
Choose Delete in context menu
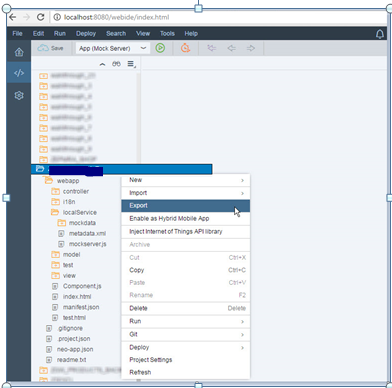click(186, 308)
